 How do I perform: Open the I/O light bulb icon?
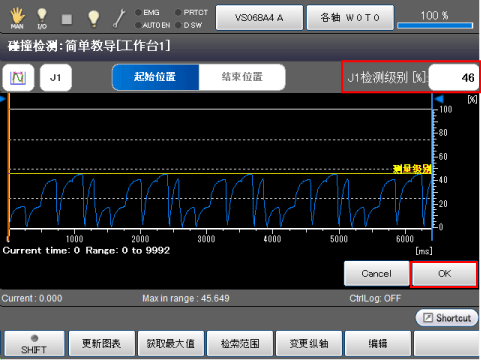(x=42, y=18)
